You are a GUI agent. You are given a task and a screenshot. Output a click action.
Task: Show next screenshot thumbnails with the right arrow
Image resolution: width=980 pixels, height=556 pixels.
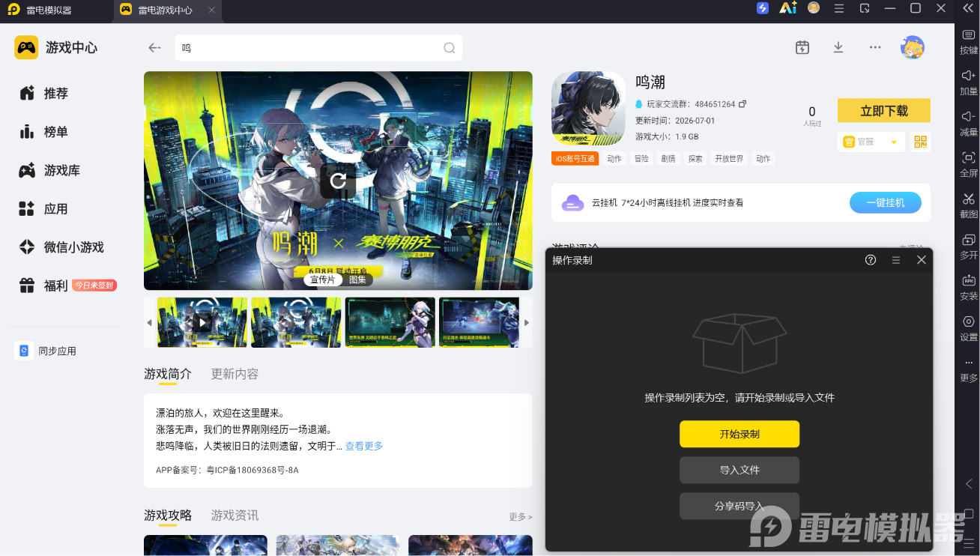[x=527, y=323]
